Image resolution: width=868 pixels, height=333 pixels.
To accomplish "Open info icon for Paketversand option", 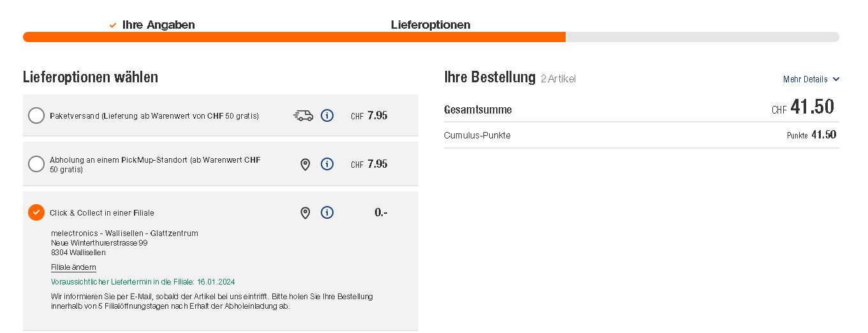I will (x=327, y=115).
